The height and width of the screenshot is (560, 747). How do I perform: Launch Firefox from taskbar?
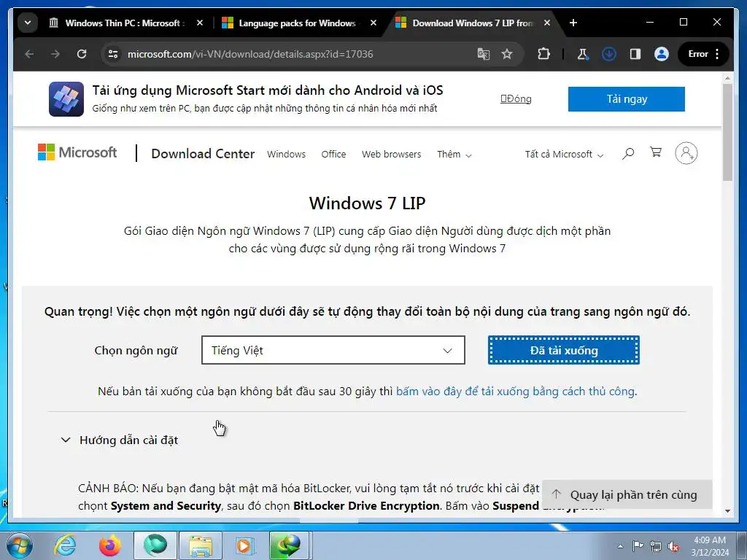click(110, 545)
